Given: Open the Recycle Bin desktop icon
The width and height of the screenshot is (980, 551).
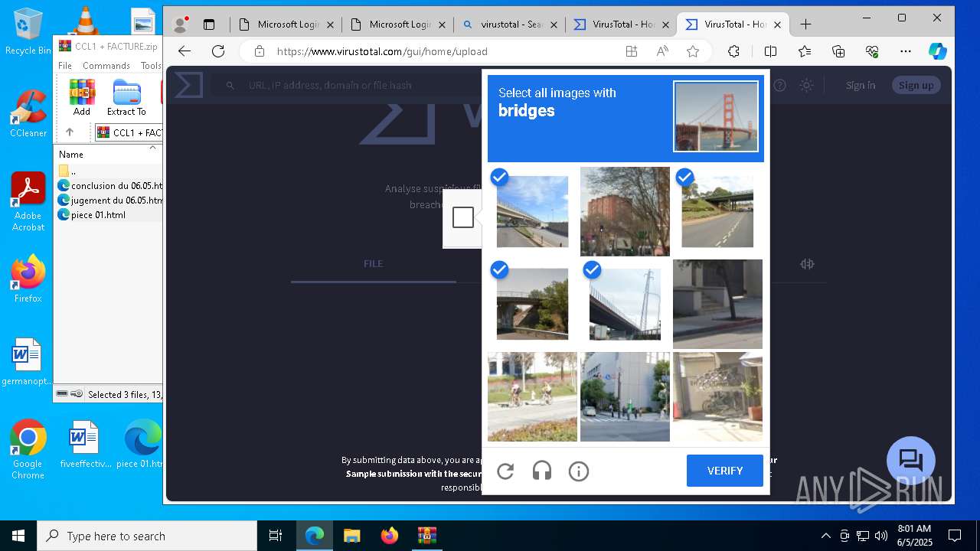Looking at the screenshot, I should coord(28,31).
